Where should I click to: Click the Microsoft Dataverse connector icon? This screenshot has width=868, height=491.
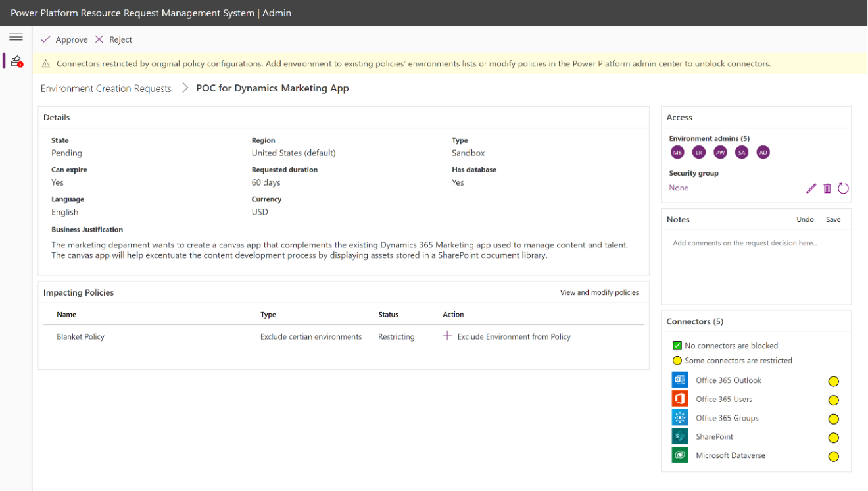679,455
